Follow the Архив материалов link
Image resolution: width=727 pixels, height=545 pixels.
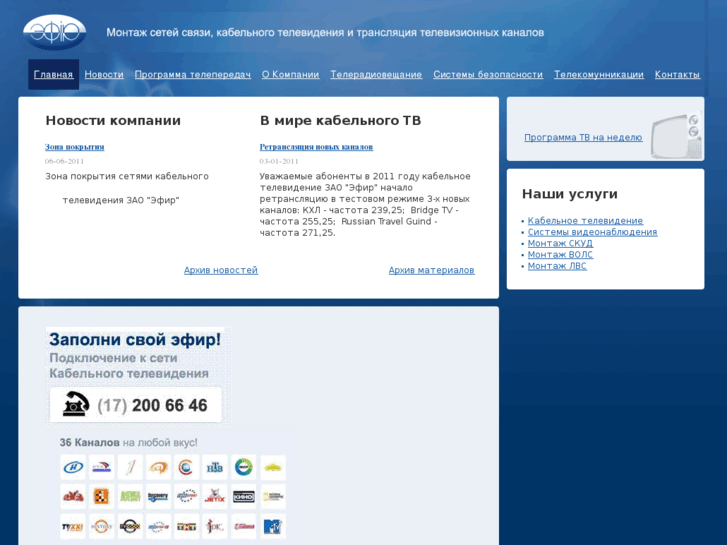pos(431,270)
